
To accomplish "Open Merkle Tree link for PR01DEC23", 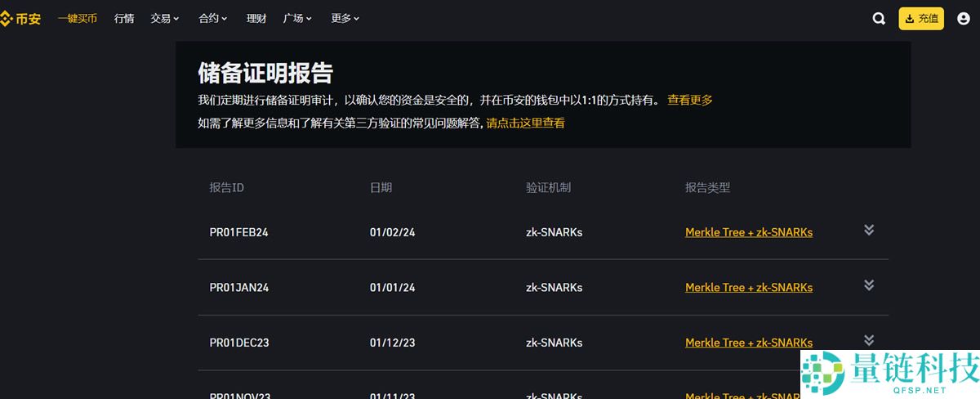I will point(749,343).
